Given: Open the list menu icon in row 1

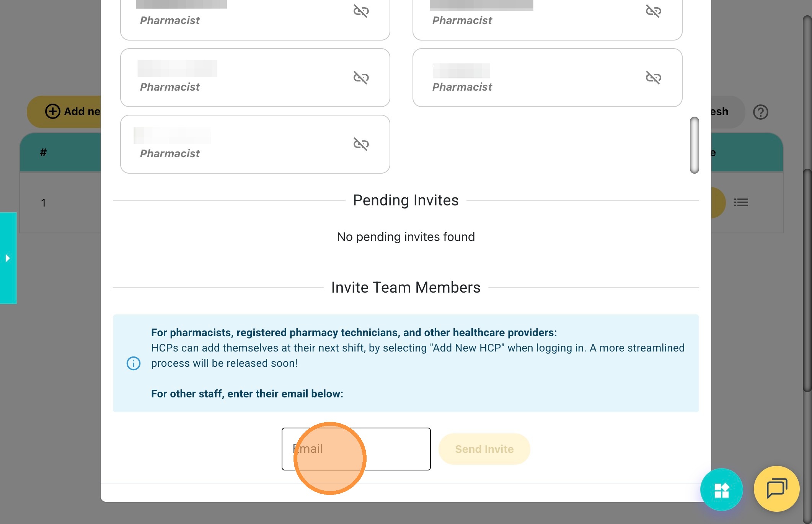Looking at the screenshot, I should tap(741, 202).
